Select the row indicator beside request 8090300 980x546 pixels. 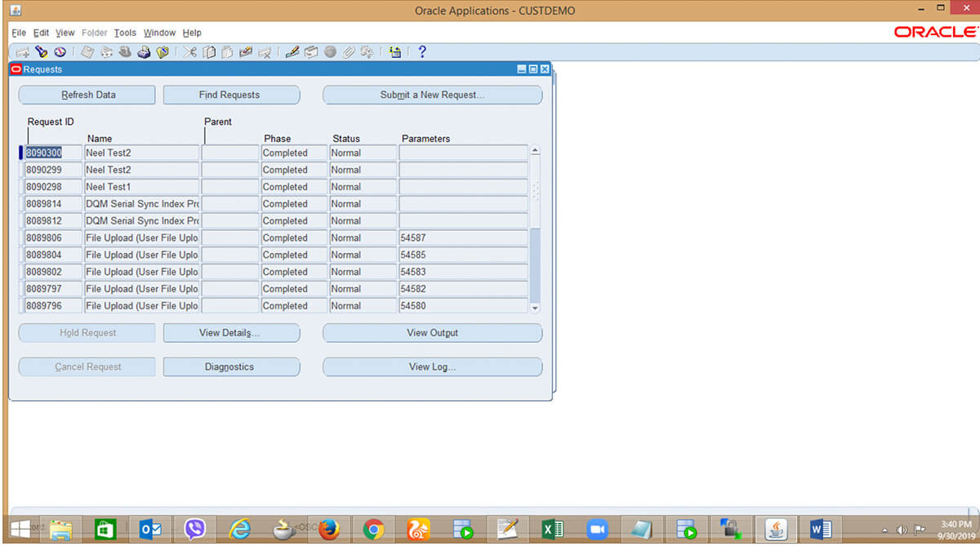[21, 153]
